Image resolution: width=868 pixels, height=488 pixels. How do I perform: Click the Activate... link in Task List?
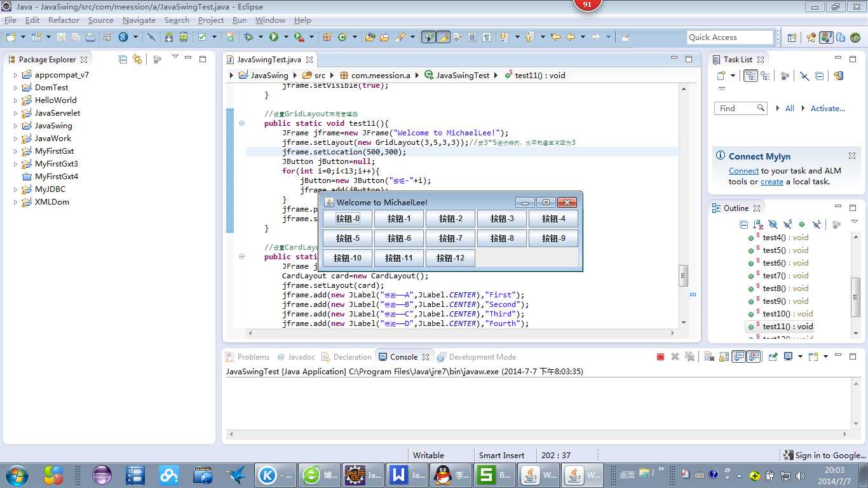pyautogui.click(x=828, y=109)
